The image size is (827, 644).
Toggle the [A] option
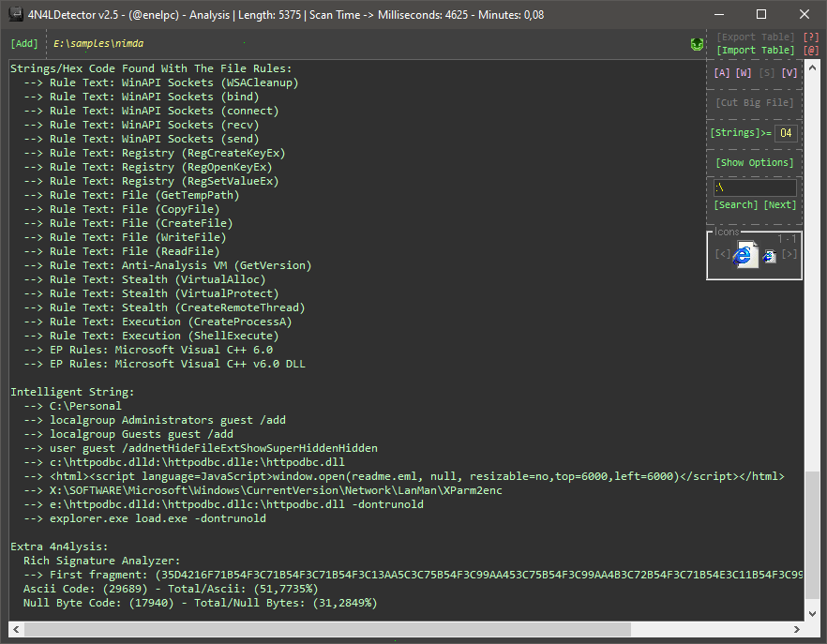point(722,73)
